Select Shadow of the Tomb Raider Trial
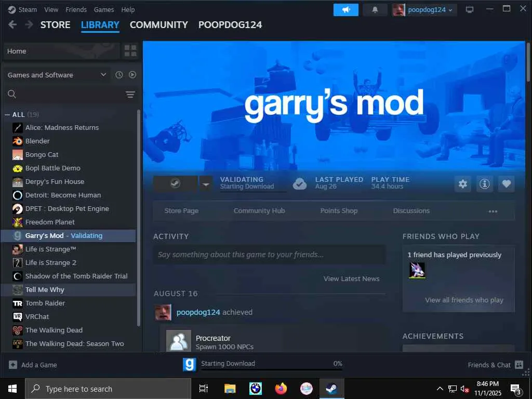 69,276
